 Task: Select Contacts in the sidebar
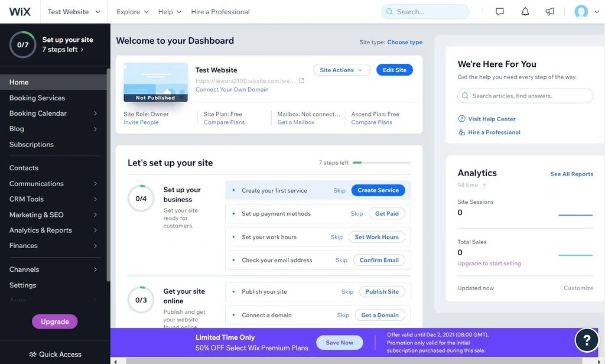click(24, 168)
